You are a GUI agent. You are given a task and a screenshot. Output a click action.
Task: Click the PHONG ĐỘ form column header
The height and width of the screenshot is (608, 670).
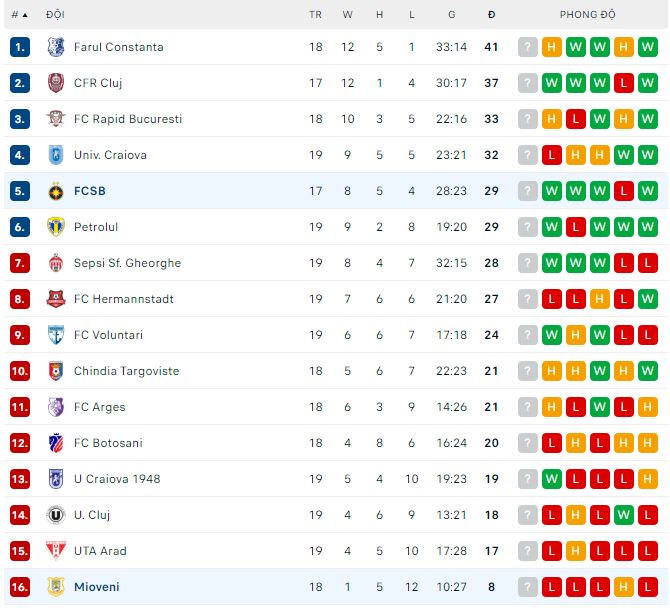point(587,15)
